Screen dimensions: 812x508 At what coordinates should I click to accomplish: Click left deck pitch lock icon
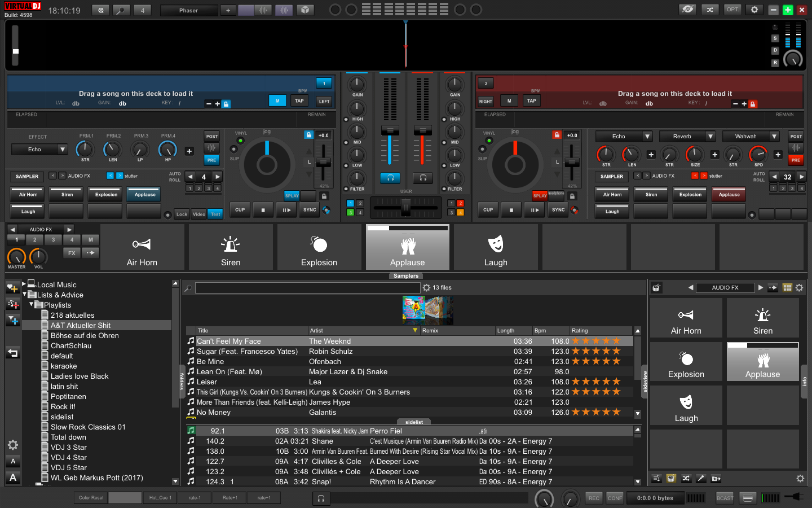point(308,135)
